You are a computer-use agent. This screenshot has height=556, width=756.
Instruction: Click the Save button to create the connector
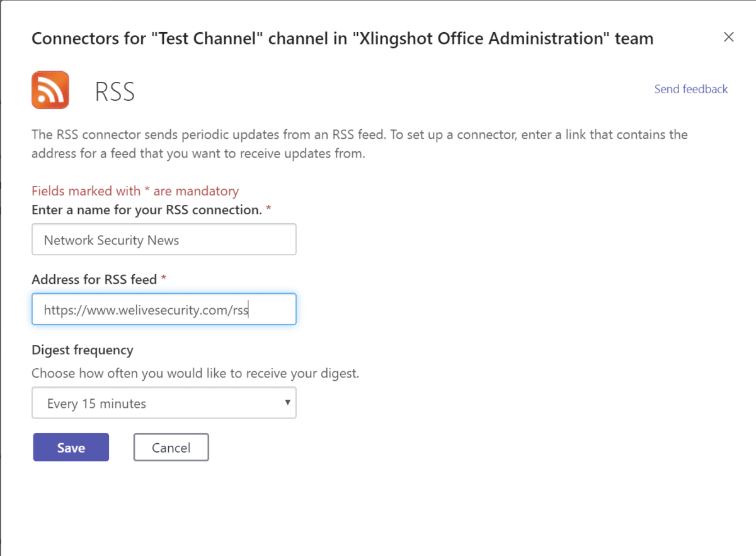click(x=71, y=447)
